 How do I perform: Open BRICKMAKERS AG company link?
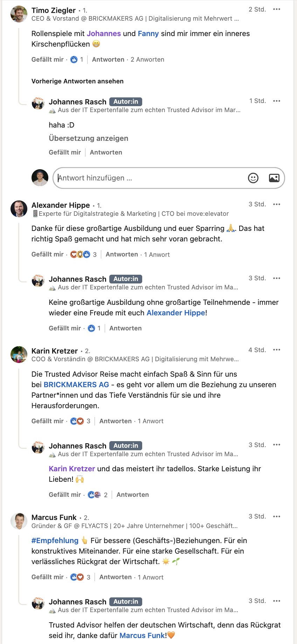[x=76, y=385]
